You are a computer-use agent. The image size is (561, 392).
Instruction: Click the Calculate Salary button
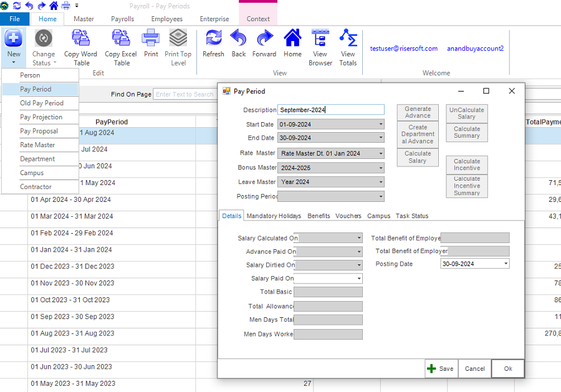click(x=418, y=157)
